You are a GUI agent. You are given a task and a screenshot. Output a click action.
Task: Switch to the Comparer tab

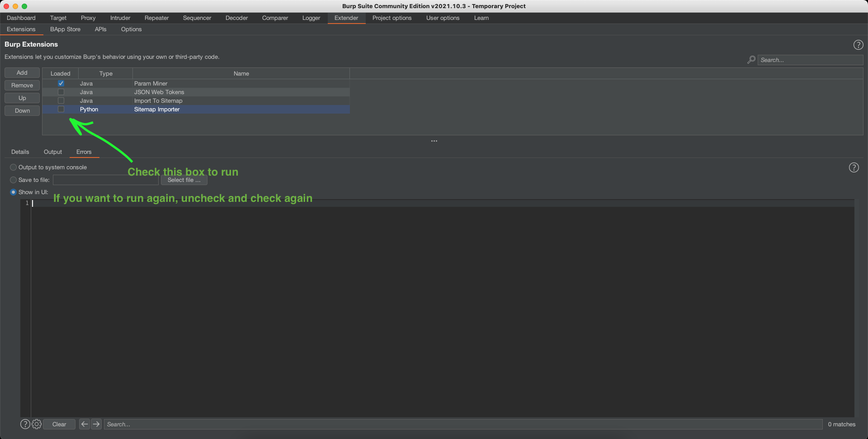(275, 18)
